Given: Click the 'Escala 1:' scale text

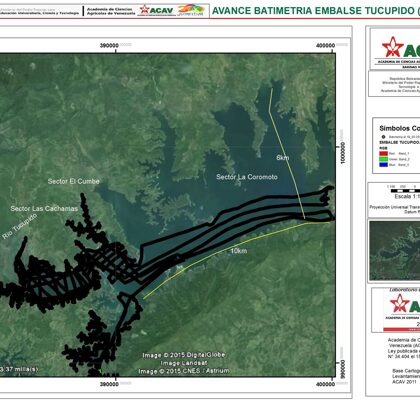Looking at the screenshot, I should tap(407, 197).
